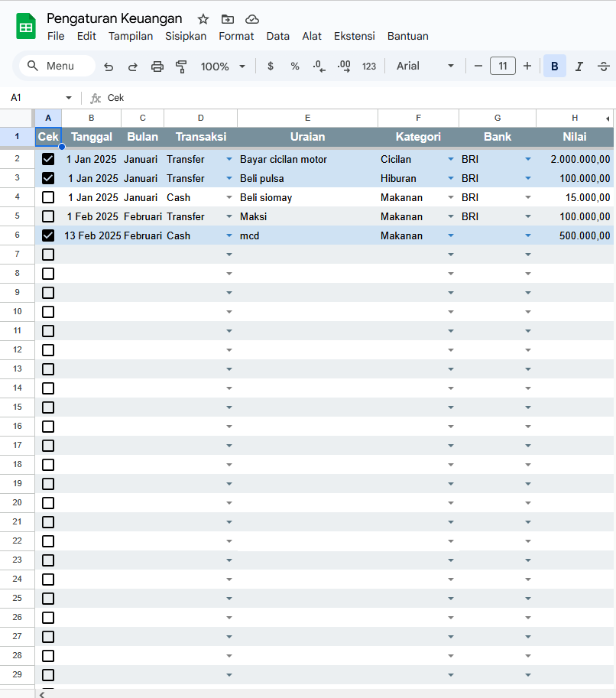Check the Beli siomay row checkbox

point(48,197)
